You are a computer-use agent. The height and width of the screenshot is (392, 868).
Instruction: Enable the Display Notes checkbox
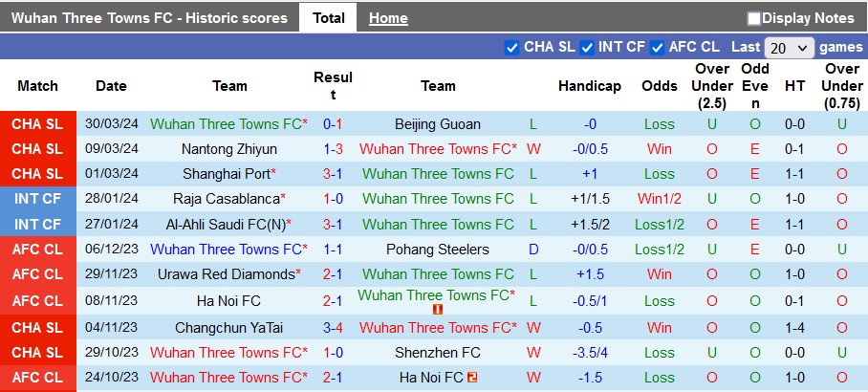click(x=754, y=18)
